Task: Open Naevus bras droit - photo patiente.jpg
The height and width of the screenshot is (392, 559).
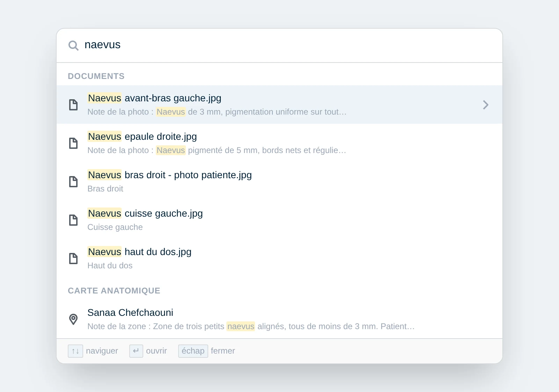Action: point(279,181)
